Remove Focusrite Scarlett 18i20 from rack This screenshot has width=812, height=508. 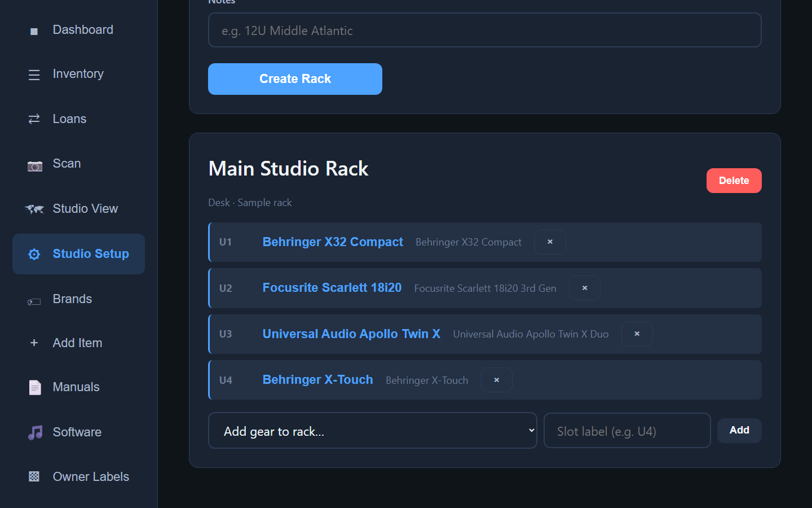tap(585, 288)
